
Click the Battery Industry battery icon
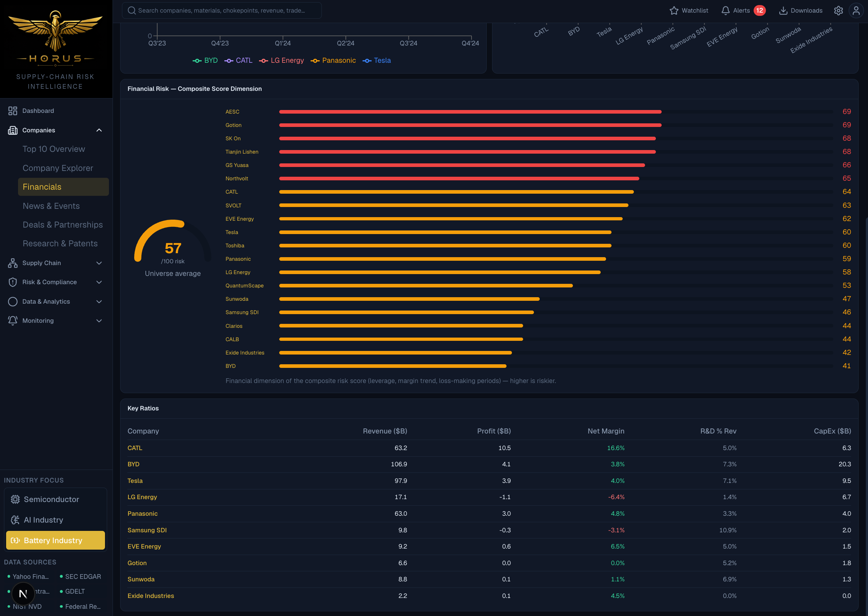point(15,540)
